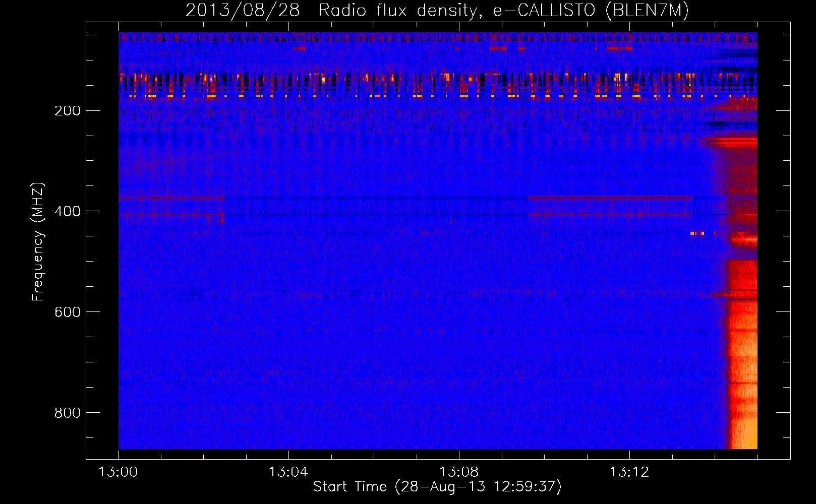Viewport: 816px width, 504px height.
Task: Click the 800 frequency tick label
Action: tap(68, 413)
